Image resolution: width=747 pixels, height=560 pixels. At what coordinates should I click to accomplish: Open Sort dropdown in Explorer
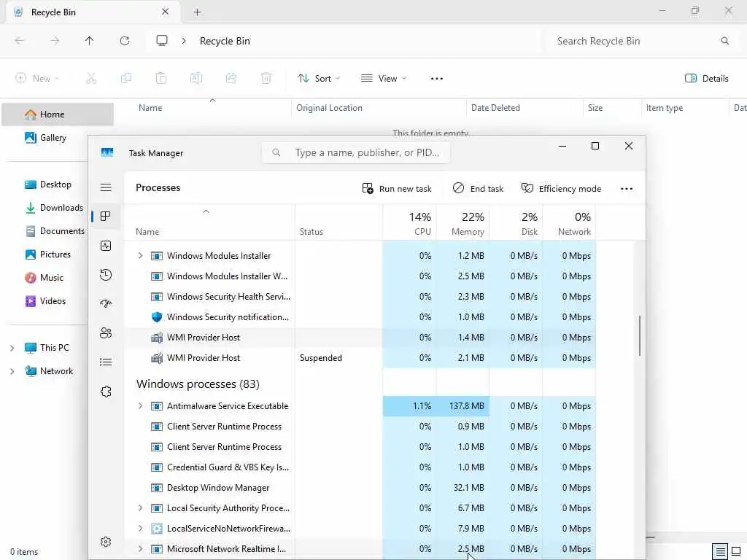319,79
